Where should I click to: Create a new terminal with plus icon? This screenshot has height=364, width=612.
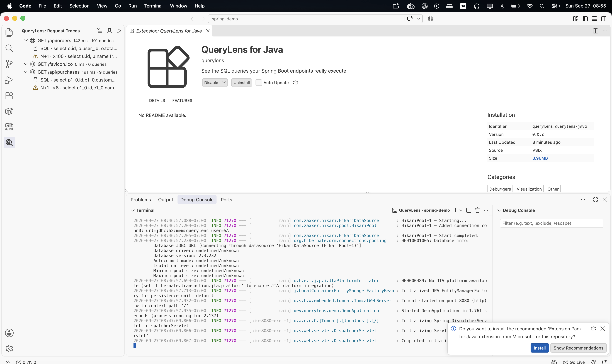pyautogui.click(x=455, y=210)
